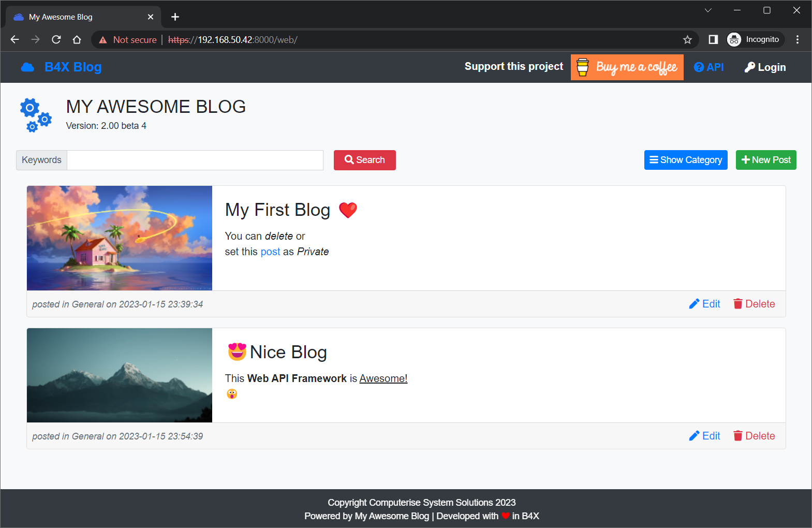Focus the Keywords search input field
The width and height of the screenshot is (812, 528).
pyautogui.click(x=195, y=160)
